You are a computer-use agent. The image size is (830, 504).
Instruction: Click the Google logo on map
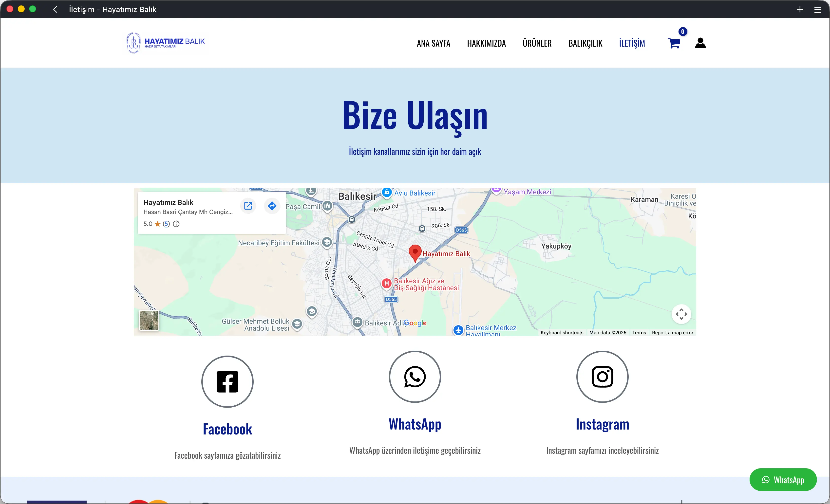(x=415, y=323)
